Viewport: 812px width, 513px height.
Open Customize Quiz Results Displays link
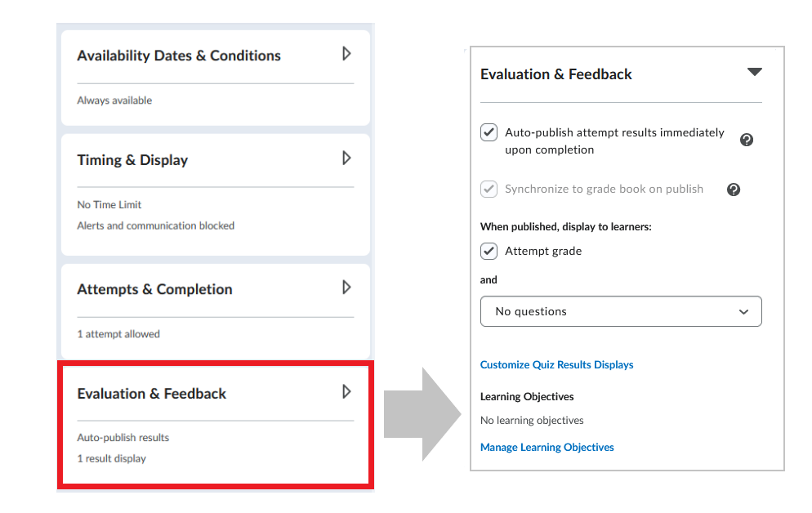click(x=556, y=364)
